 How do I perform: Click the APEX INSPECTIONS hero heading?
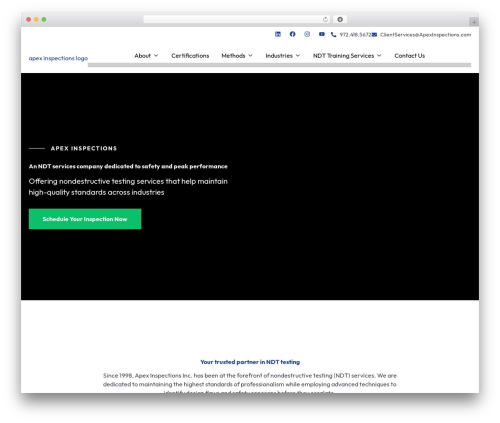tap(84, 148)
